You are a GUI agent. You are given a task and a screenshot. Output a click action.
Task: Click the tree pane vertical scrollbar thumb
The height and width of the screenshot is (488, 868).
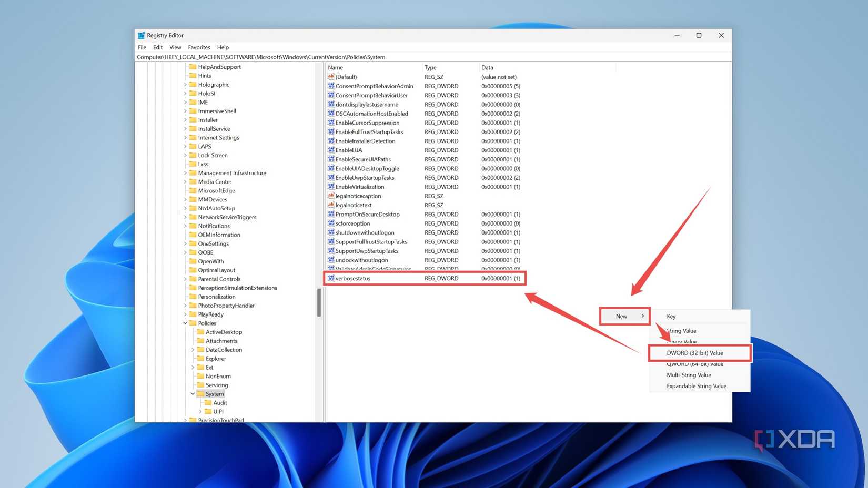coord(319,302)
